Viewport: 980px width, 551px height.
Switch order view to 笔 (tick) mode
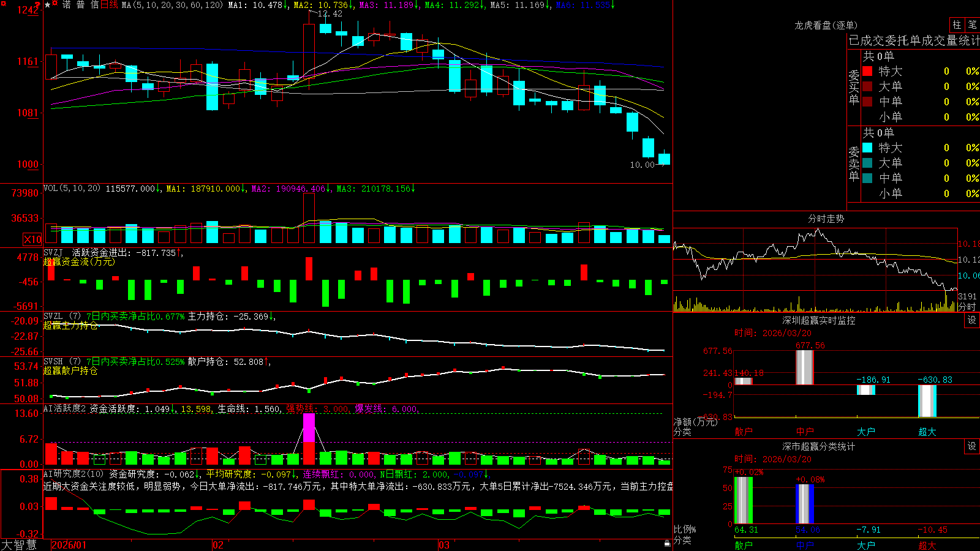click(973, 24)
